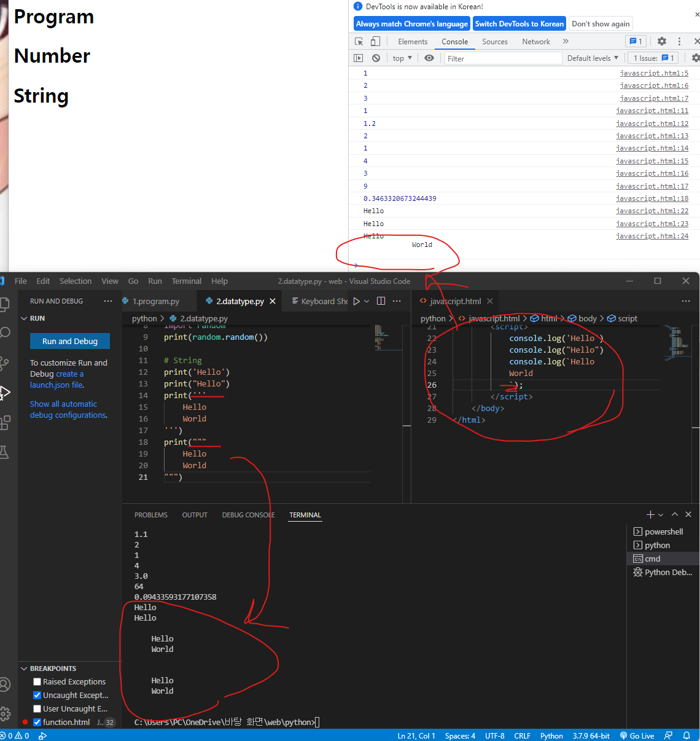The width and height of the screenshot is (700, 741).
Task: Run the Python file with the play icon
Action: tap(356, 301)
